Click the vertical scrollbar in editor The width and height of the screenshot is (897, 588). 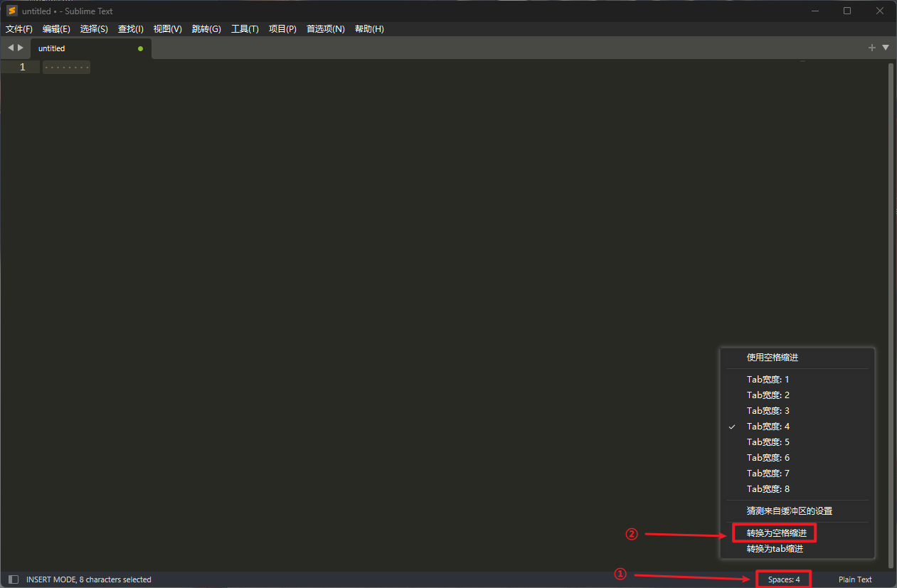(x=891, y=315)
